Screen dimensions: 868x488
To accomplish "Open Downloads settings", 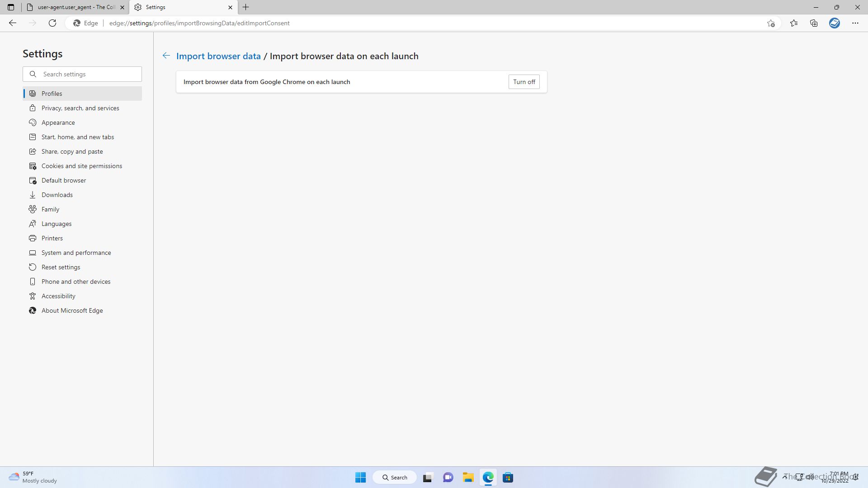I will [x=82, y=195].
